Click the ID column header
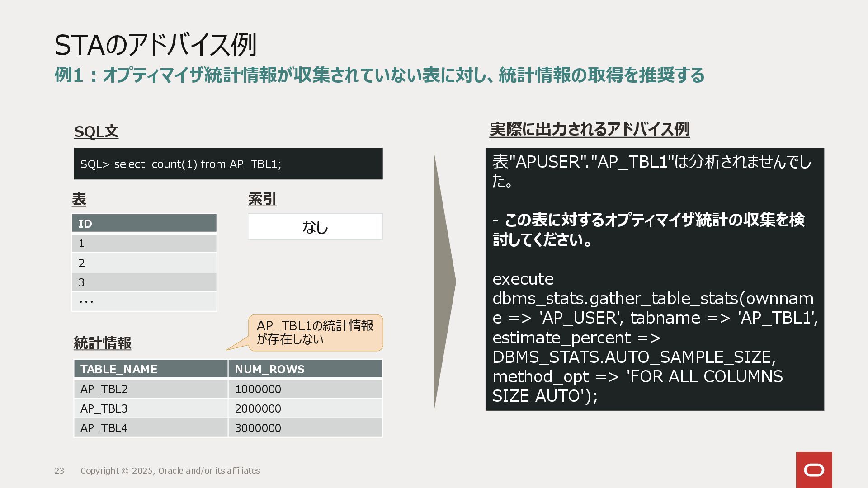 144,223
